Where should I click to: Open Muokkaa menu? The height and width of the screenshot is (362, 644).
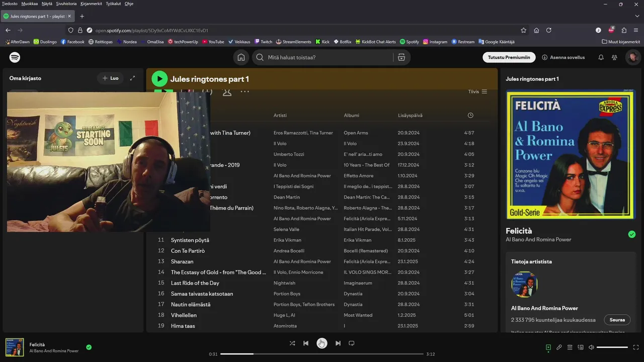point(30,4)
